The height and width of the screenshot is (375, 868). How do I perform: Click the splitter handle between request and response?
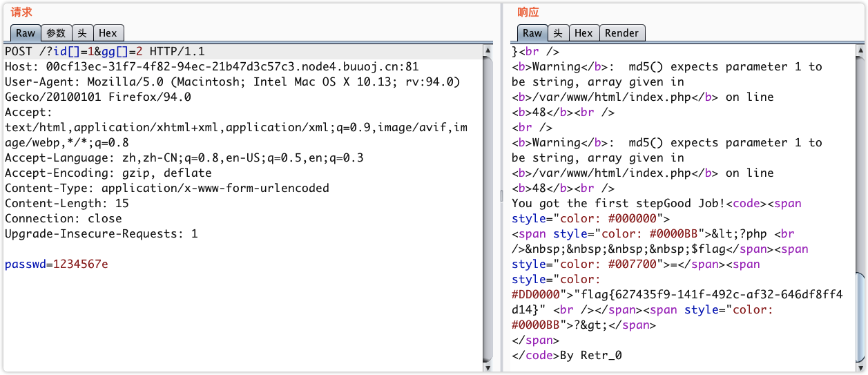(x=502, y=196)
